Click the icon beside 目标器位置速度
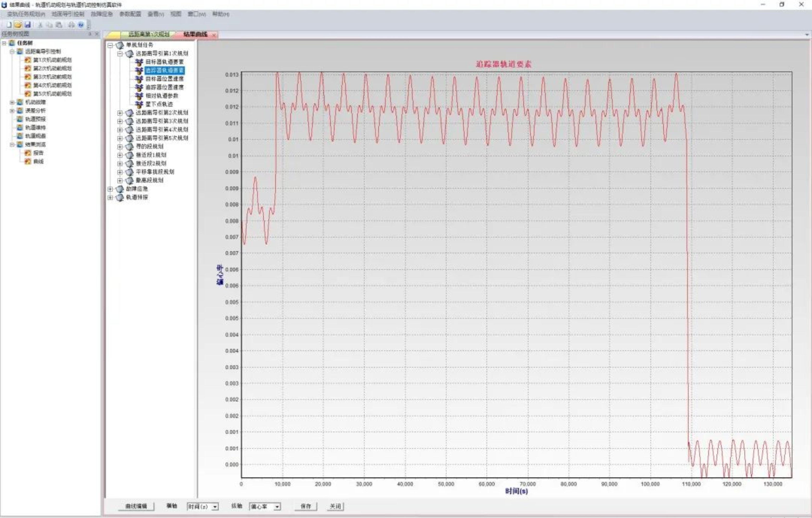 click(139, 79)
